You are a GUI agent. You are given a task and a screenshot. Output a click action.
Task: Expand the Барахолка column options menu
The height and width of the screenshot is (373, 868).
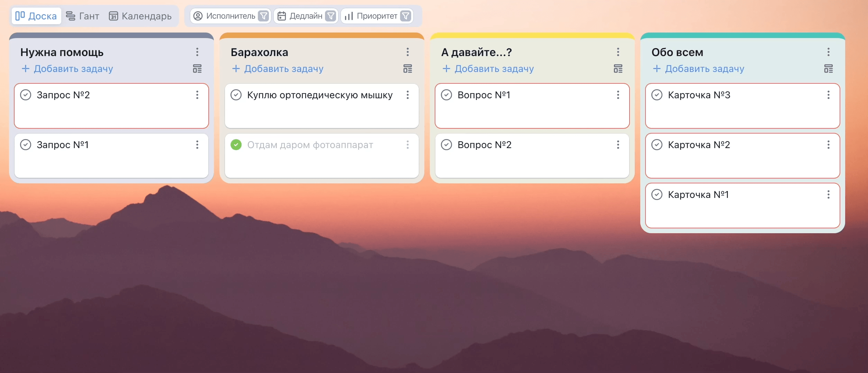pyautogui.click(x=408, y=52)
